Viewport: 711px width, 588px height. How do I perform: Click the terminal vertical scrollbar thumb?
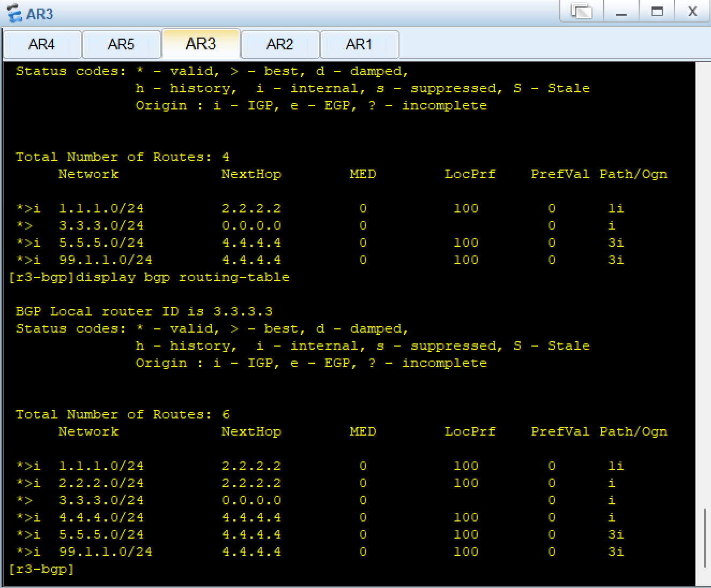(x=705, y=538)
